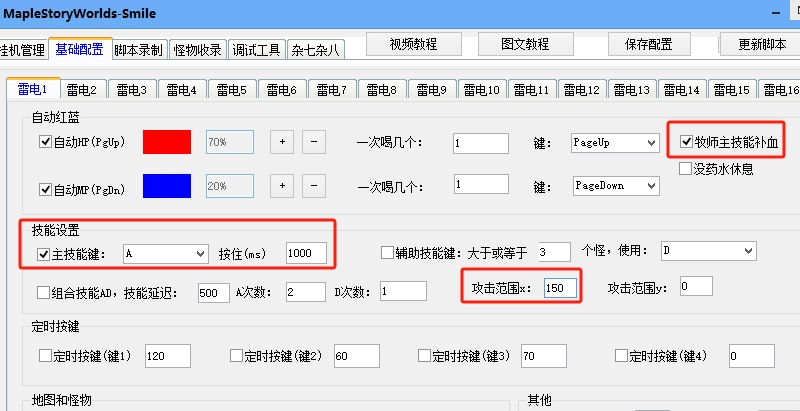Click the 键3 timer field showing 70
This screenshot has height=411, width=800.
click(544, 356)
